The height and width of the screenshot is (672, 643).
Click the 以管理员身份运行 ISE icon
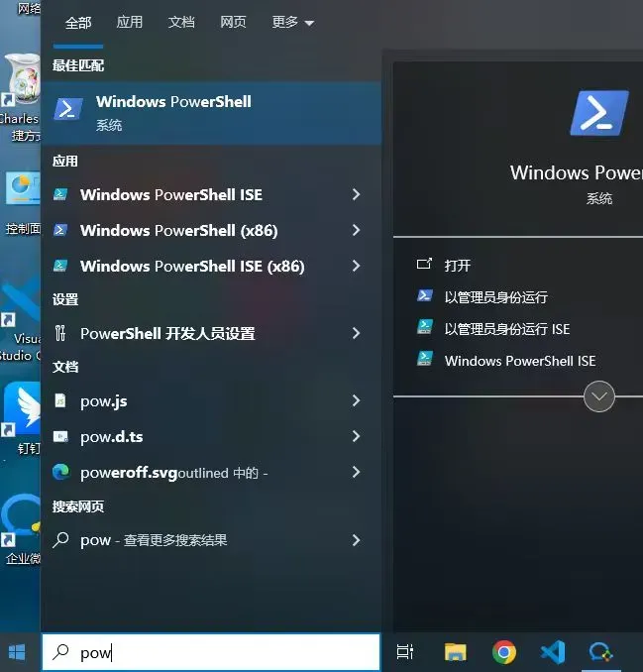(424, 327)
